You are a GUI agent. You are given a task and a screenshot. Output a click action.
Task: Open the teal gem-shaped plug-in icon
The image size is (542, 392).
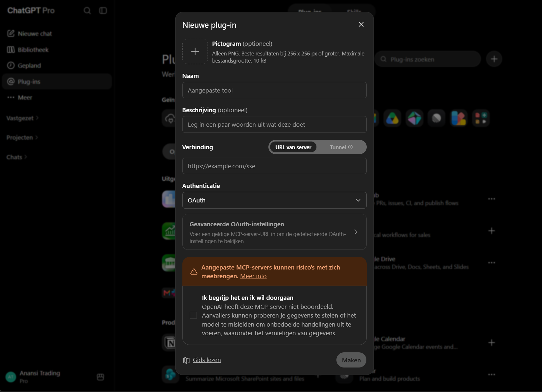click(x=414, y=118)
